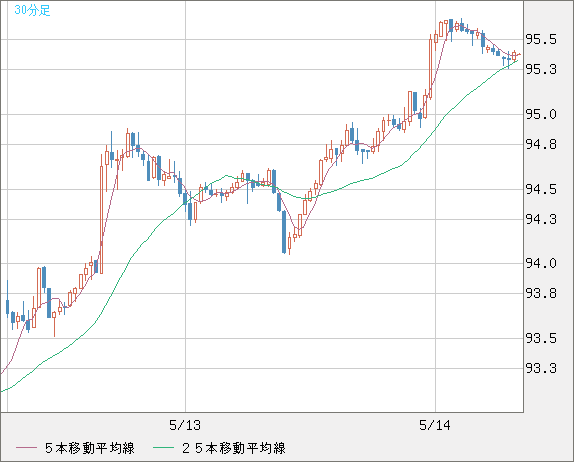Click the 94.5 price axis label
This screenshot has height=462, width=574.
tap(541, 190)
